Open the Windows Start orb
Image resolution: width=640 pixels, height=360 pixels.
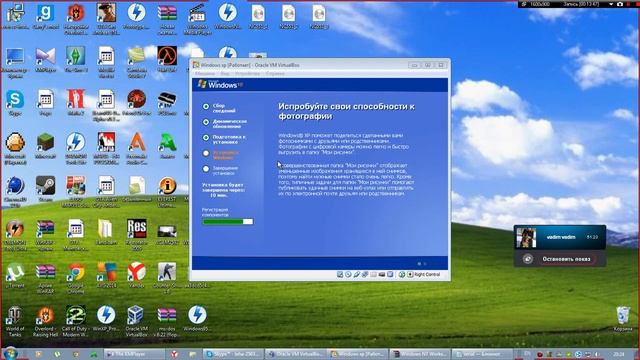tap(10, 353)
